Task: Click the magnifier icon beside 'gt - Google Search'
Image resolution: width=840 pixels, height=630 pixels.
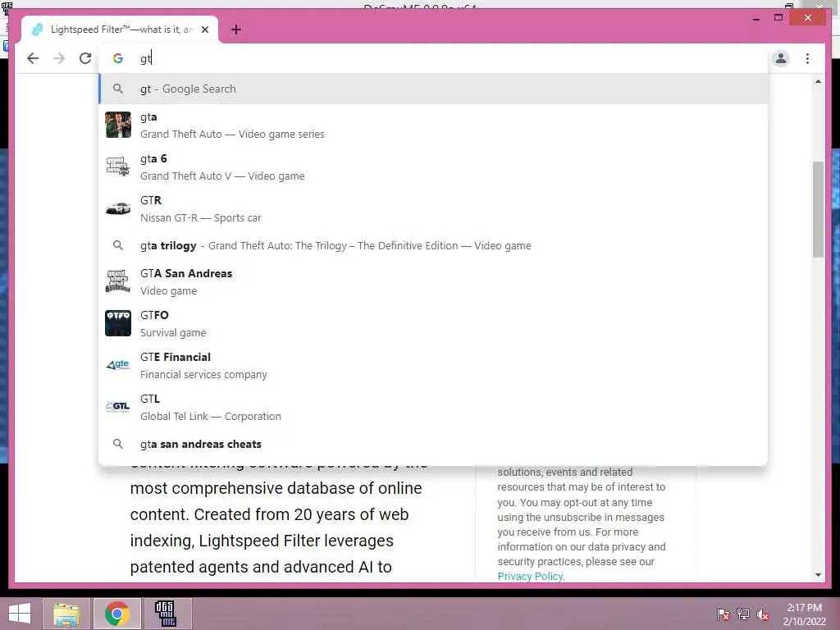Action: pyautogui.click(x=118, y=89)
